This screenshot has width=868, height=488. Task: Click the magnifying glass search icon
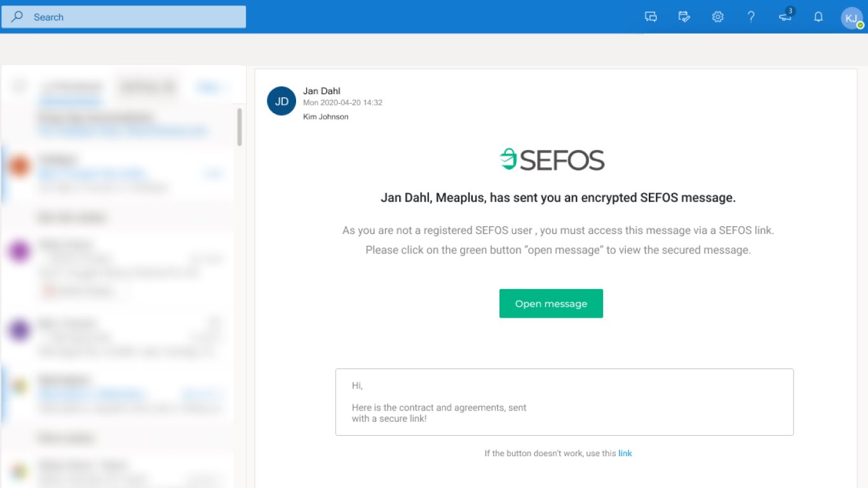17,17
